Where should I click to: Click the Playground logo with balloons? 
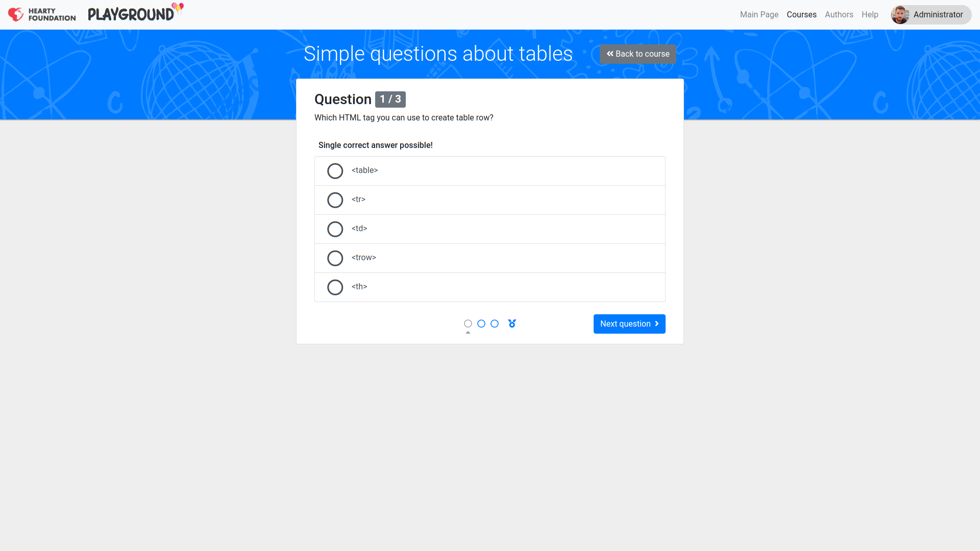click(135, 13)
